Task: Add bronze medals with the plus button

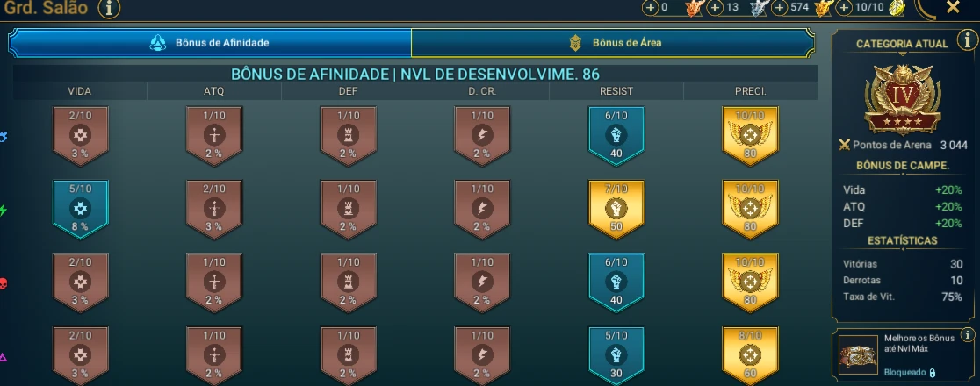Action: pos(651,8)
